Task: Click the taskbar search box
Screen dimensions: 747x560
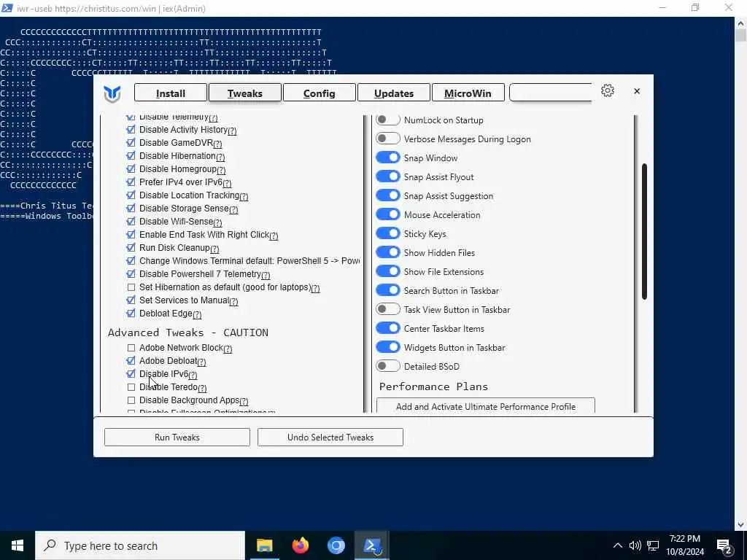Action: click(x=140, y=545)
